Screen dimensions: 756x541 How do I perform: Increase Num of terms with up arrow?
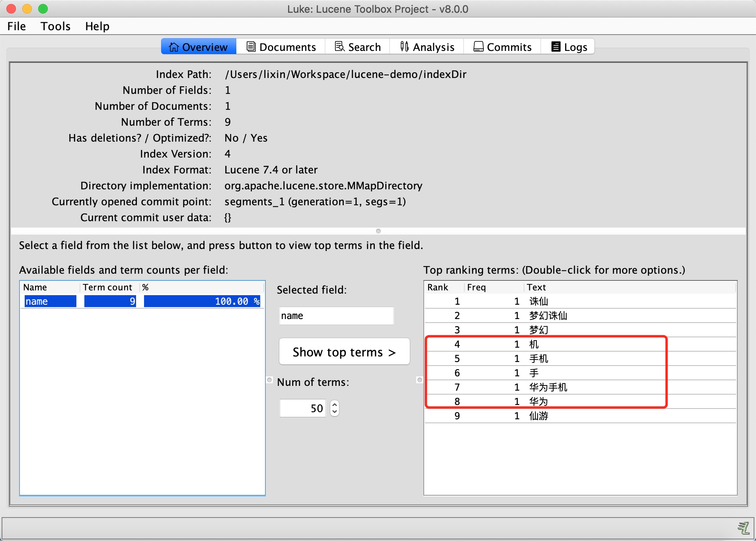pyautogui.click(x=335, y=405)
